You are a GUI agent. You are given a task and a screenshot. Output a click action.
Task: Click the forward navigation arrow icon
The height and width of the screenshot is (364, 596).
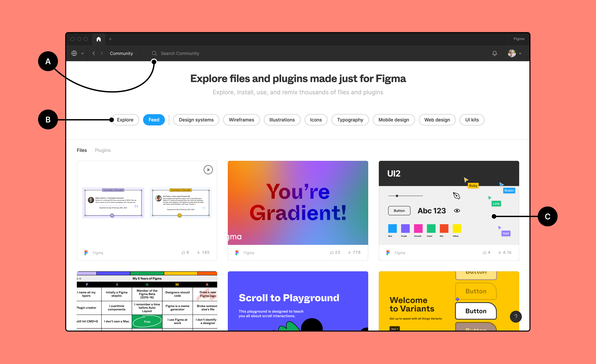pyautogui.click(x=101, y=53)
